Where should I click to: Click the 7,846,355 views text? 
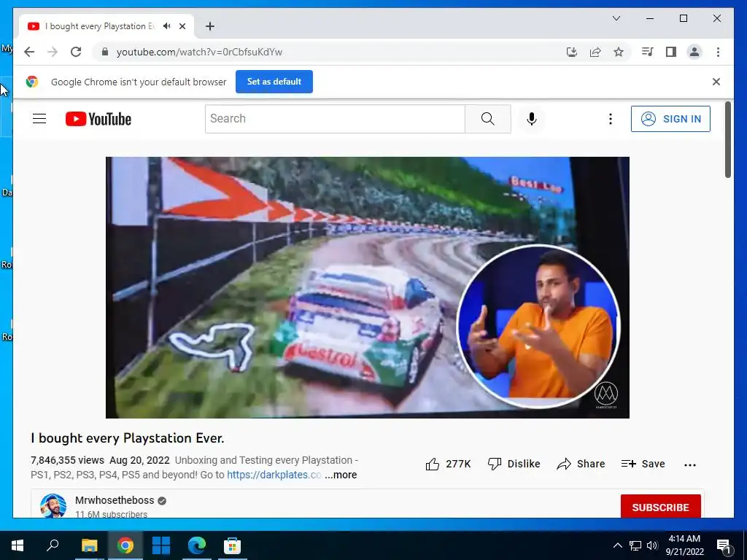(67, 461)
